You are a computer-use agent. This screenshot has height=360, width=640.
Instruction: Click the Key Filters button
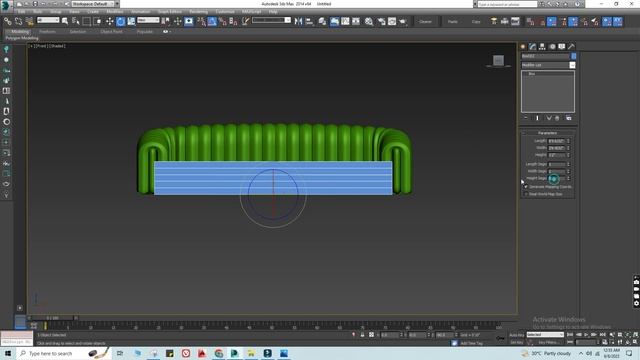pos(548,342)
